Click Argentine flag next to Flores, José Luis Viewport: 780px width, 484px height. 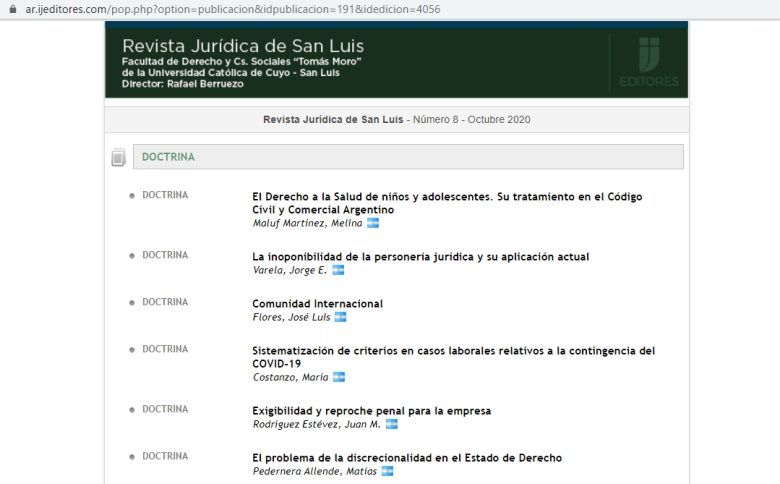(x=340, y=317)
